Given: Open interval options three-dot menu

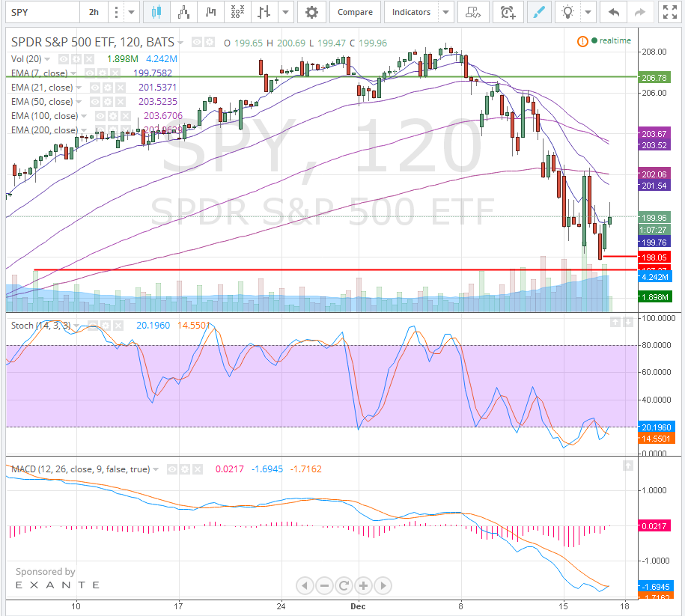Looking at the screenshot, I should pos(116,12).
